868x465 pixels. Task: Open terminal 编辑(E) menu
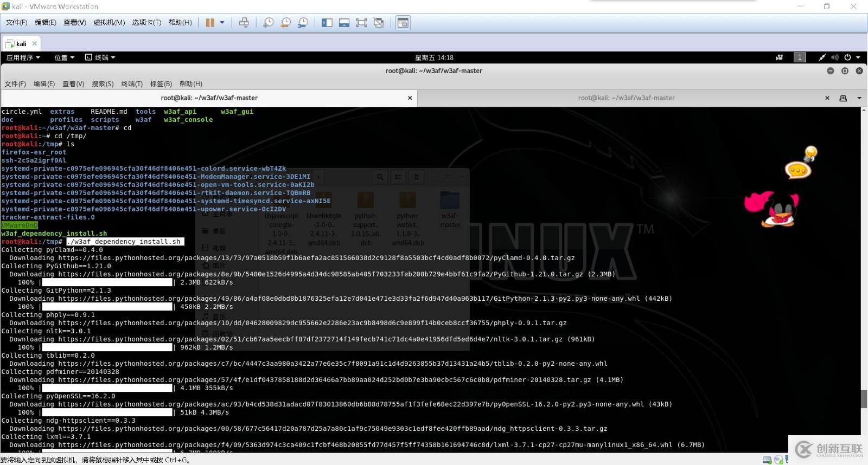pos(44,84)
